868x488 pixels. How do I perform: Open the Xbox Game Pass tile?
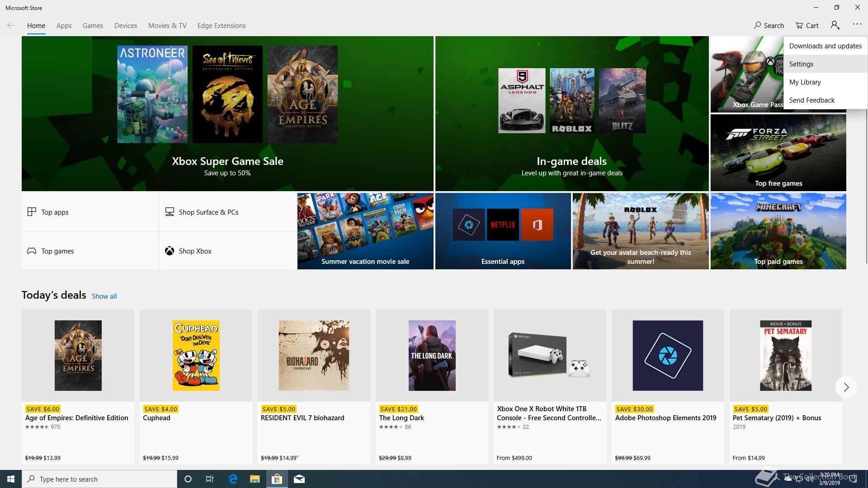(x=747, y=75)
